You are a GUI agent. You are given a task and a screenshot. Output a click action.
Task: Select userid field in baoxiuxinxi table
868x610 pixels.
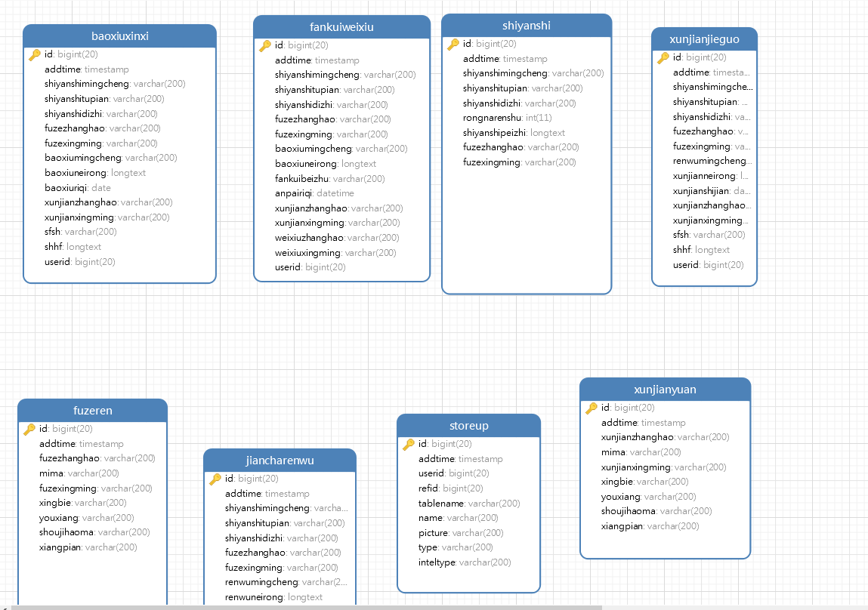click(x=80, y=261)
